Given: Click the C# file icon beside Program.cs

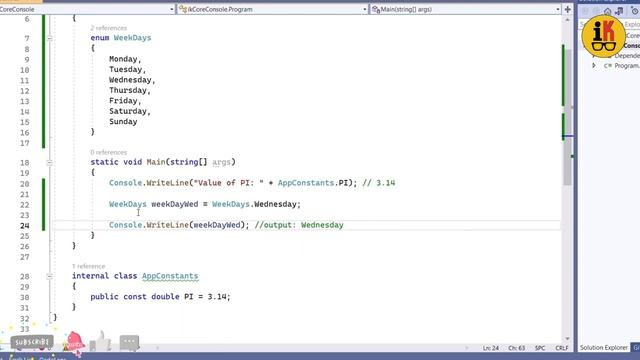Looking at the screenshot, I should [608, 65].
